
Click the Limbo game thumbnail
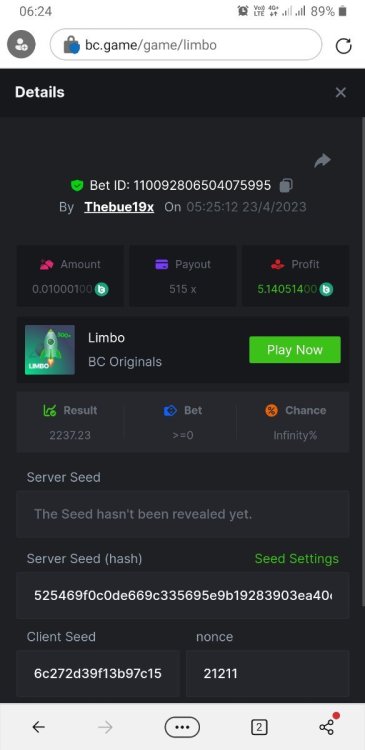50,350
